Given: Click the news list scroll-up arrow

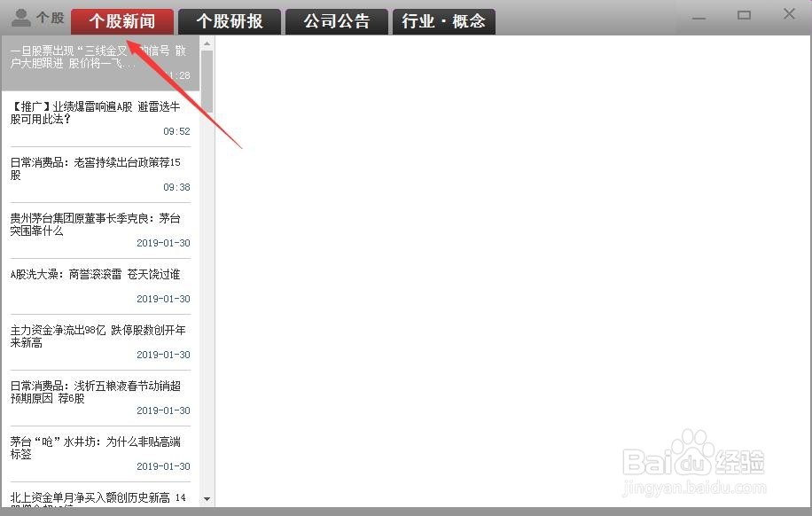Looking at the screenshot, I should coord(207,43).
